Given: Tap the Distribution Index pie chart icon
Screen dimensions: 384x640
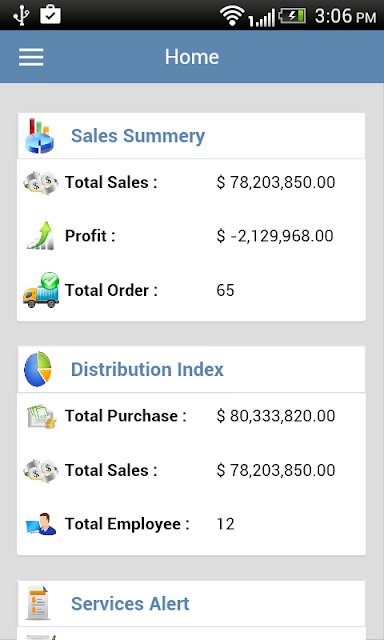Looking at the screenshot, I should click(x=38, y=369).
